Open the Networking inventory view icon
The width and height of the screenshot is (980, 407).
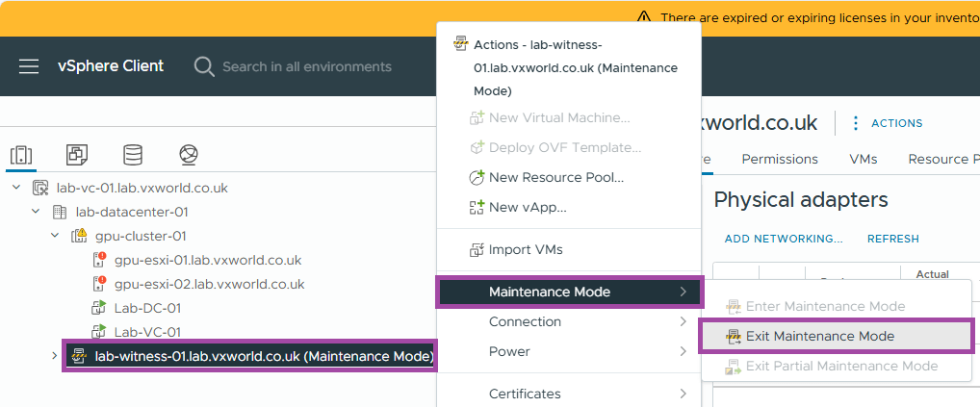click(189, 155)
